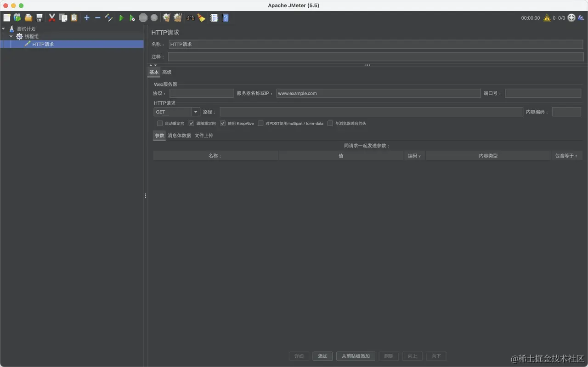Screen dimensions: 588x367
Task: Click the Expand All plus icon
Action: [87, 18]
